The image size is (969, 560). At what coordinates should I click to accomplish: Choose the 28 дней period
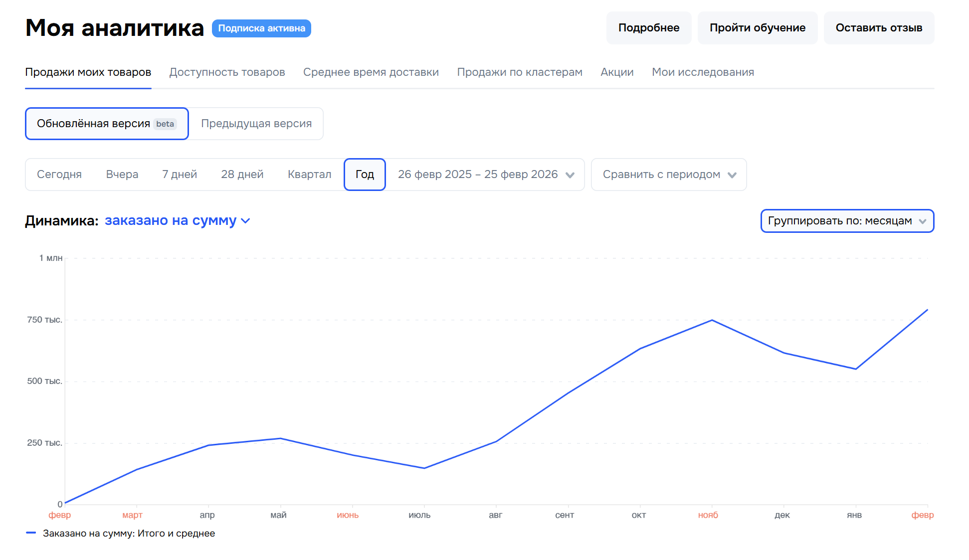[x=242, y=175]
